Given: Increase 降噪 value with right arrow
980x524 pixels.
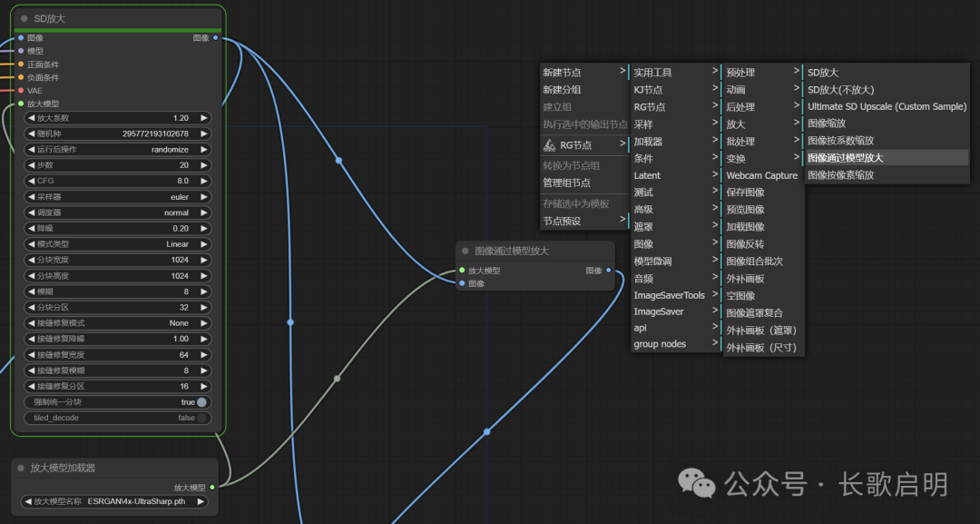Looking at the screenshot, I should 203,228.
